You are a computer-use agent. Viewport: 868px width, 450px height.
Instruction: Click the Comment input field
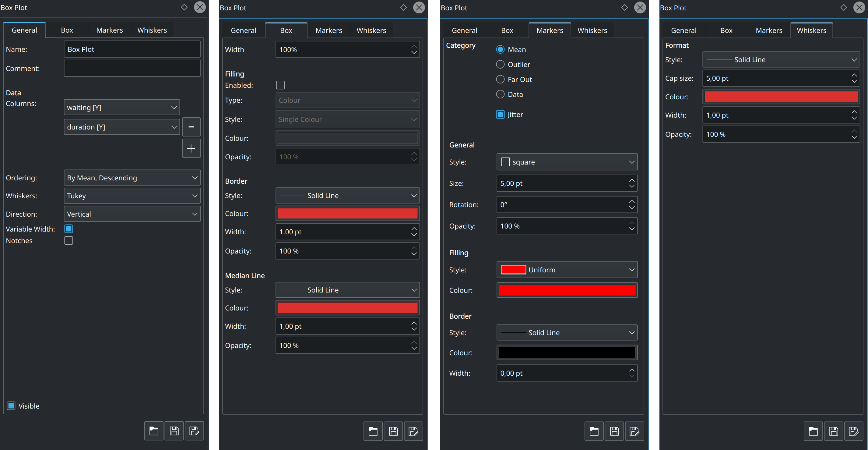[x=132, y=69]
